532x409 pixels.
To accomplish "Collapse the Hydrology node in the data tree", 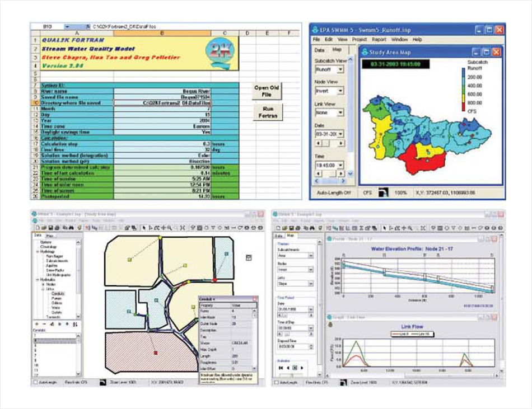I will pos(38,252).
